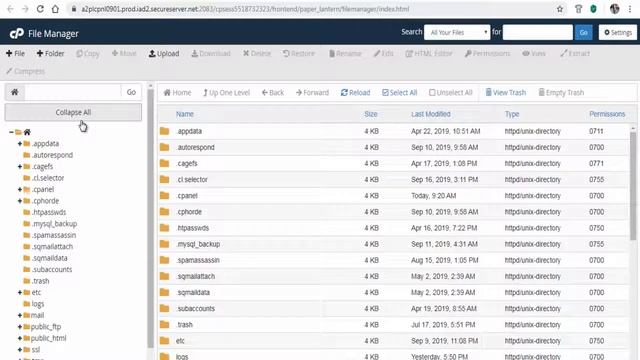The width and height of the screenshot is (640, 360).
Task: Sort by Last Modified column
Action: [x=431, y=114]
